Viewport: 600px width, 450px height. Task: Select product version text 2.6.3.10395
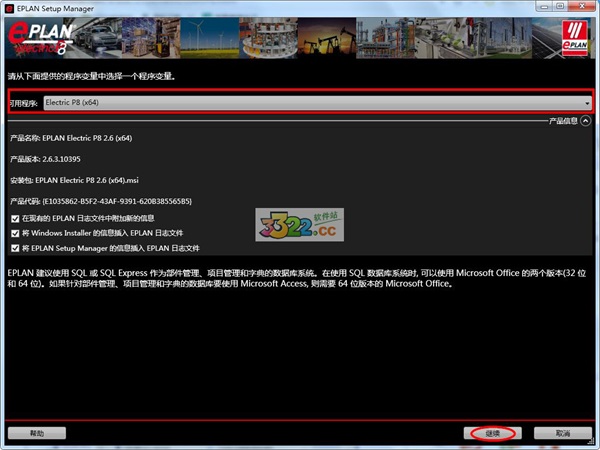pos(61,159)
